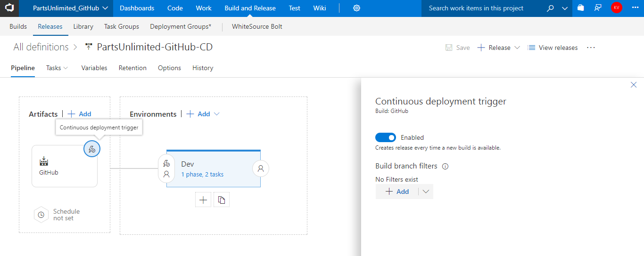The width and height of the screenshot is (644, 256).
Task: Open the Work hub
Action: 204,8
